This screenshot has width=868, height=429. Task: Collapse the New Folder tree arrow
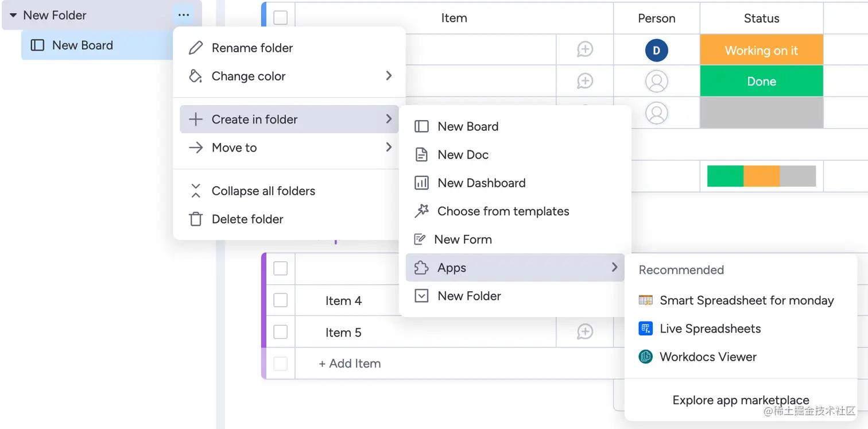coord(13,16)
